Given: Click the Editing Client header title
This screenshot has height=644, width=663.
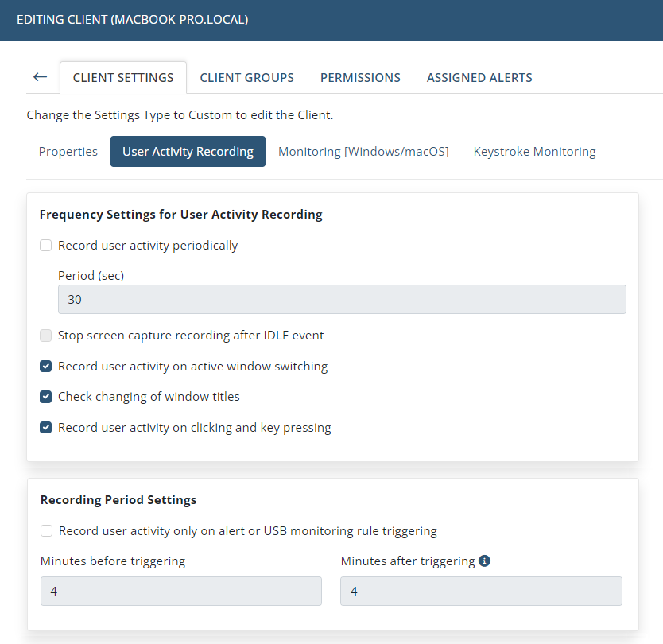Looking at the screenshot, I should coord(132,20).
